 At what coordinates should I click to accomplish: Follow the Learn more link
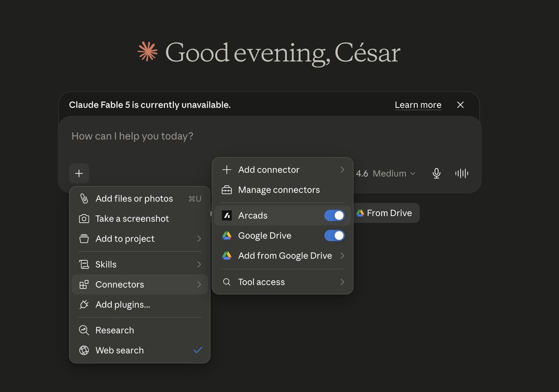click(418, 105)
